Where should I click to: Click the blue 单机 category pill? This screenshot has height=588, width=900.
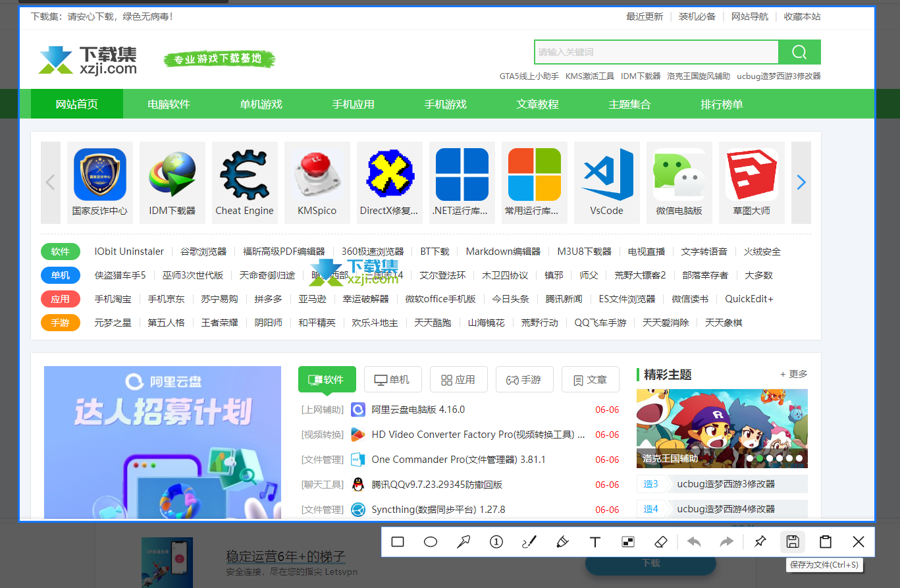61,275
